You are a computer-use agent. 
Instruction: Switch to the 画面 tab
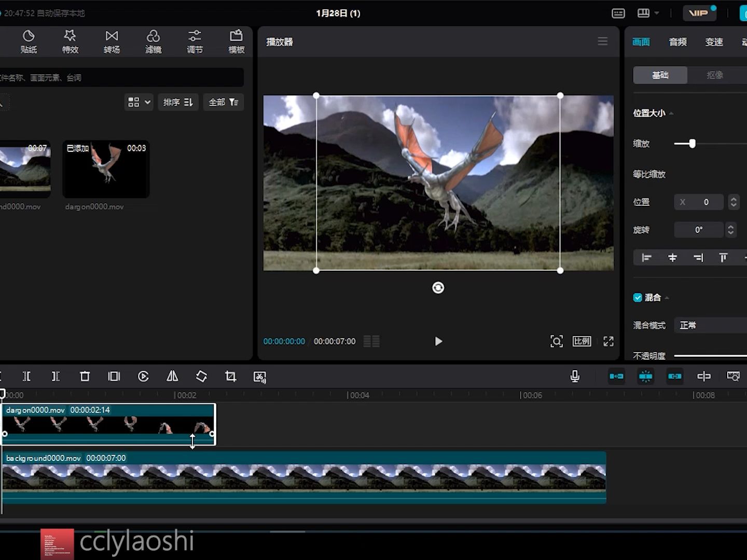coord(641,42)
